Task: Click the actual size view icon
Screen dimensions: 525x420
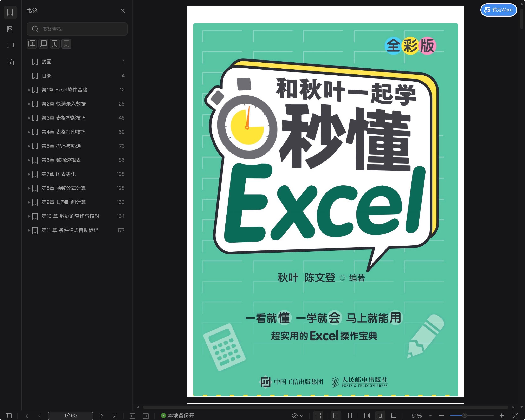Action: click(367, 416)
